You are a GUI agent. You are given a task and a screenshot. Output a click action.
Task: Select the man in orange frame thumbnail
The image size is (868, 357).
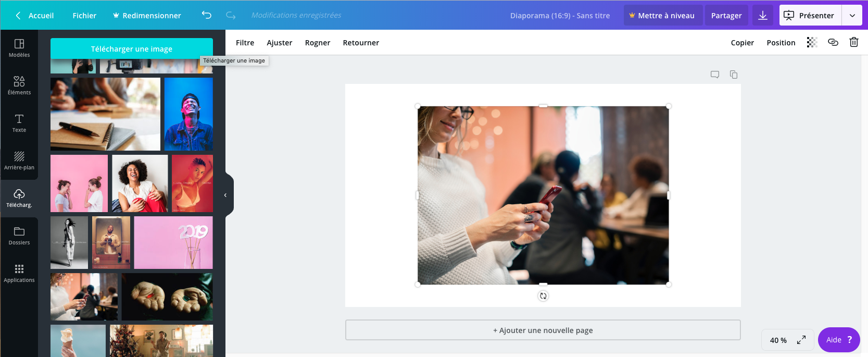(x=111, y=243)
